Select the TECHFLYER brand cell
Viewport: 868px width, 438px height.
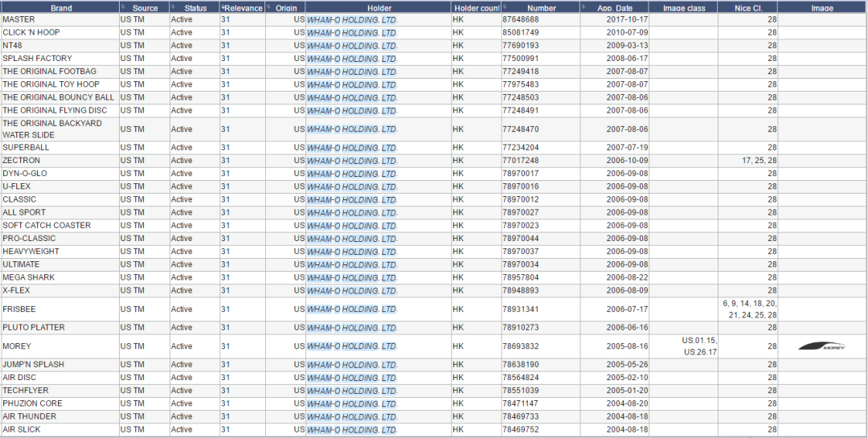click(x=60, y=391)
